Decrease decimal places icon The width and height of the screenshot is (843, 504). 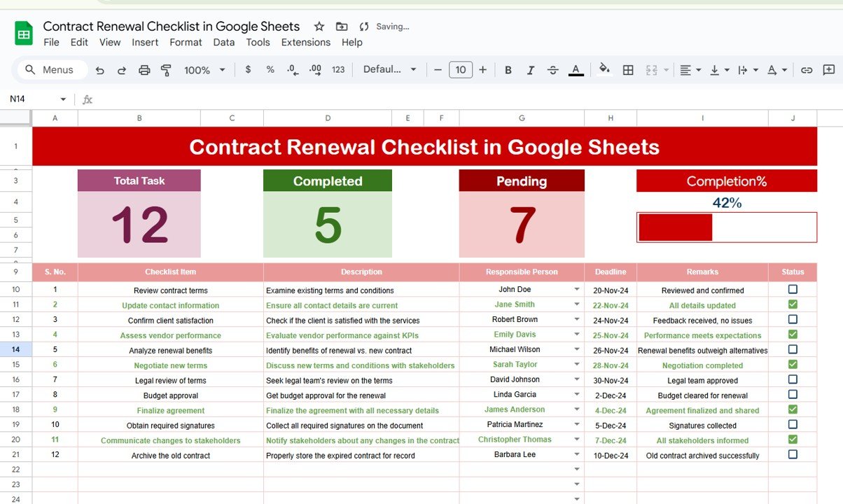[293, 70]
